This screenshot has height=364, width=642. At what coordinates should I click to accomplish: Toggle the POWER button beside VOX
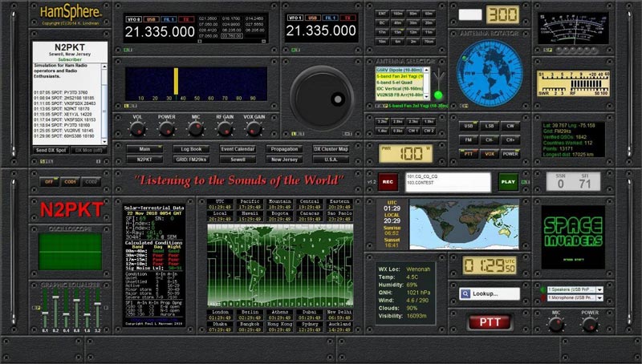[x=510, y=154]
